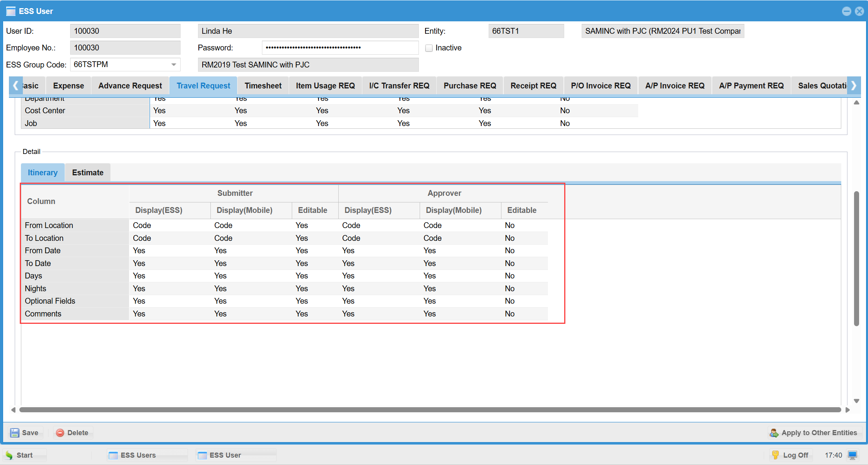Click the User ID field 100030
Viewport: 868px width, 465px height.
[125, 31]
